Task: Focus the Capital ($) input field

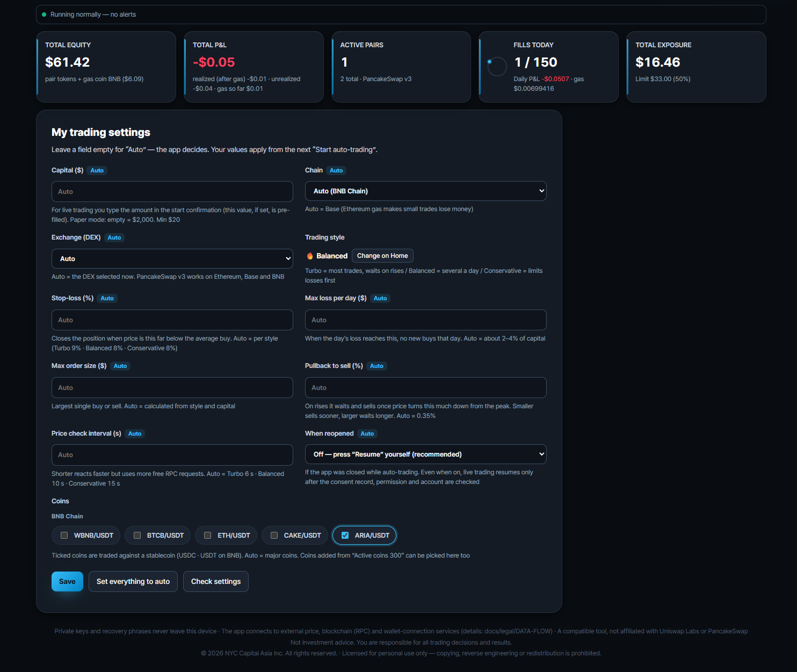Action: click(172, 192)
